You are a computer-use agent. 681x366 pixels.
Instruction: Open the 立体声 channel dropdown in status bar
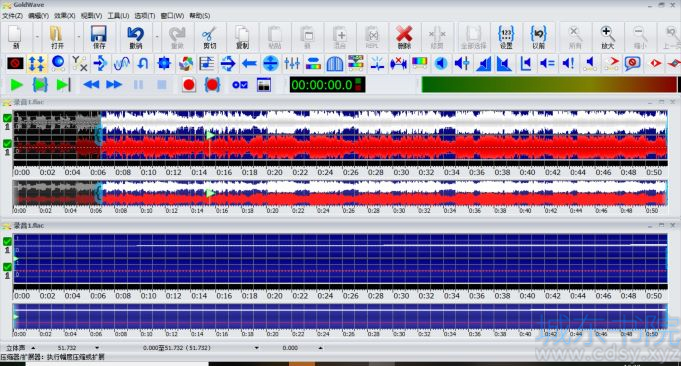pos(33,348)
